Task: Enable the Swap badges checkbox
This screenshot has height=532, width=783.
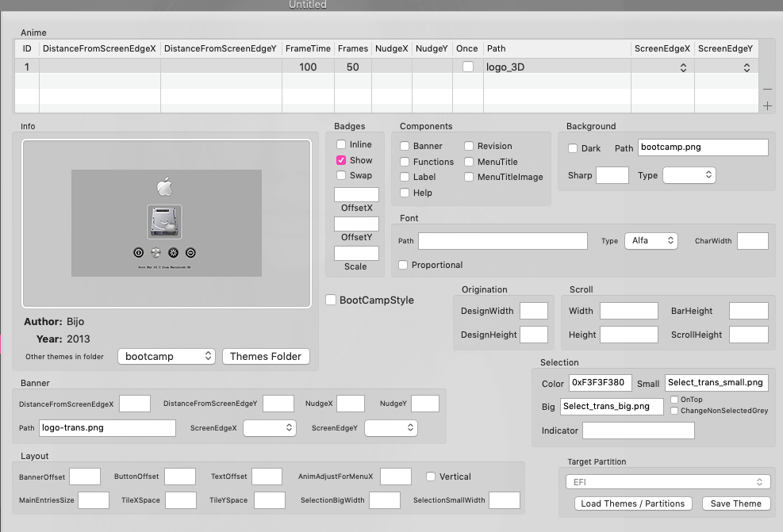Action: pos(341,175)
